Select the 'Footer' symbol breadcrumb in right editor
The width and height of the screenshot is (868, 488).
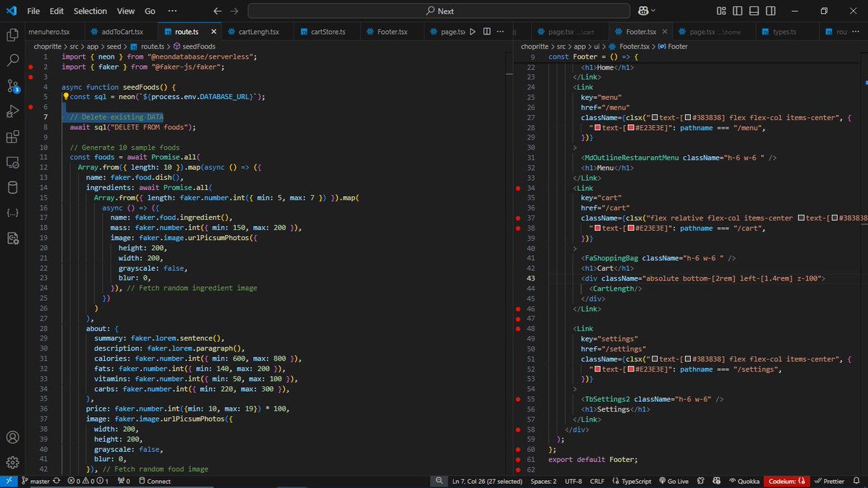click(x=677, y=46)
